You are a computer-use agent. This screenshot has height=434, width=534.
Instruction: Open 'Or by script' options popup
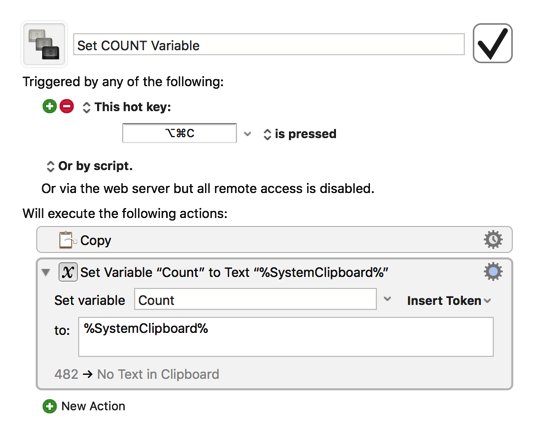tap(89, 166)
